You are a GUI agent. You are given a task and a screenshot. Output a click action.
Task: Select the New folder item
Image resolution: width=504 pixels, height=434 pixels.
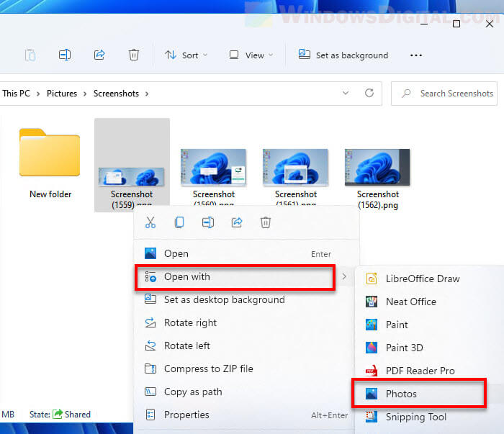(x=50, y=163)
